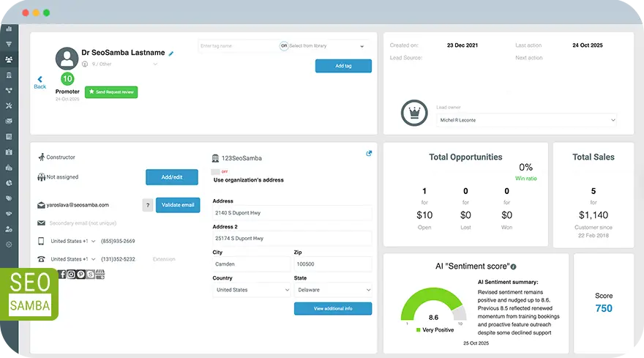Click the $1,140 total sales value
This screenshot has width=644, height=358.
[x=594, y=215]
